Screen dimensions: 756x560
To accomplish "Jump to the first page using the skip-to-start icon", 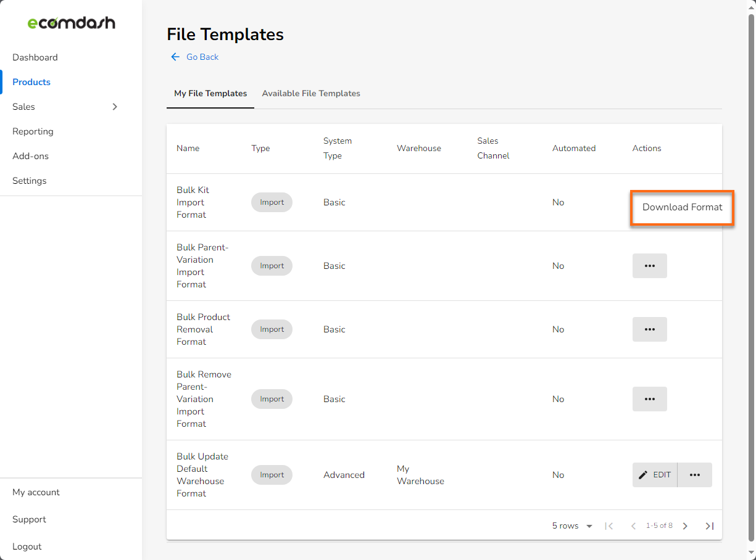I will (609, 525).
